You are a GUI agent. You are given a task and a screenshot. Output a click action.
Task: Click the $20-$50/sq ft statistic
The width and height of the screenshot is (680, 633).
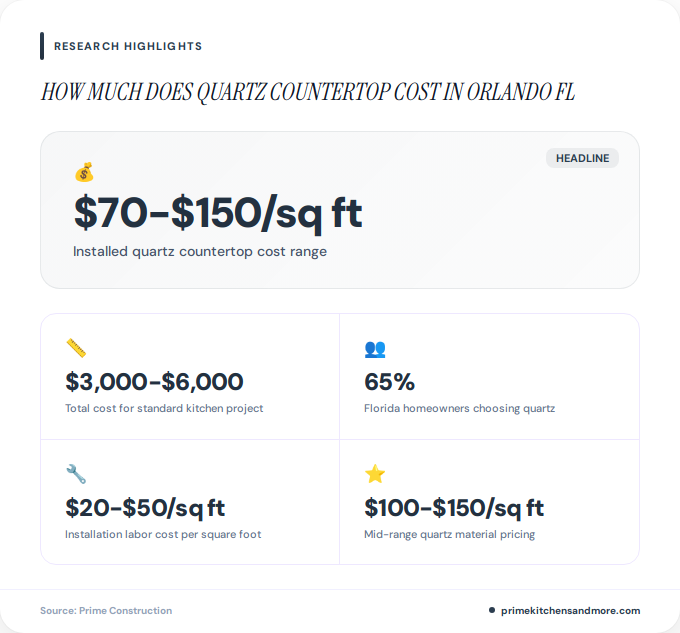click(145, 507)
